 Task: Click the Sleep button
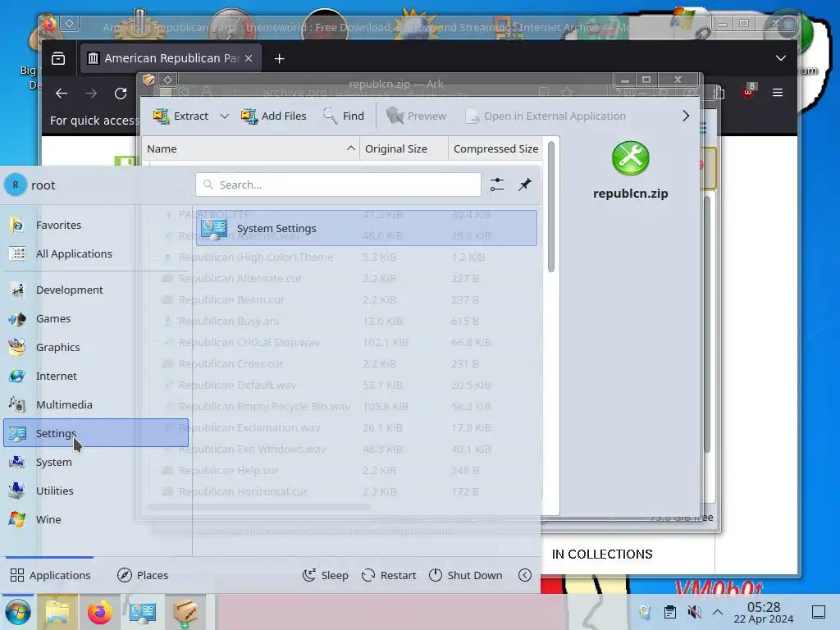point(325,575)
